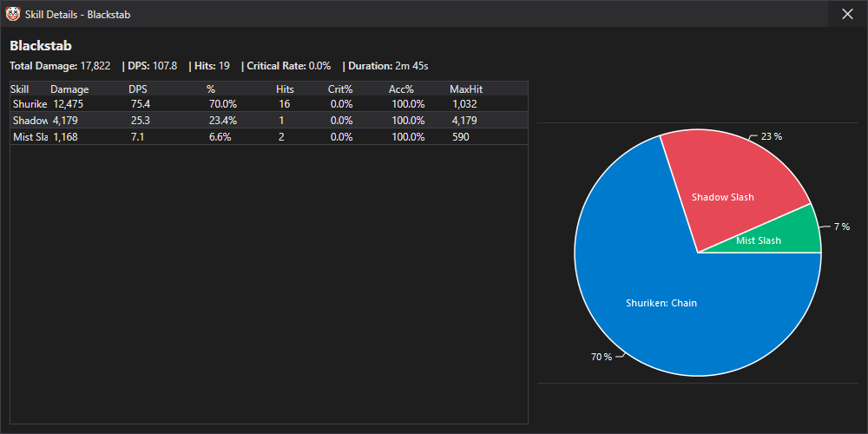Viewport: 868px width, 434px height.
Task: Close the Skill Details window
Action: pos(847,14)
